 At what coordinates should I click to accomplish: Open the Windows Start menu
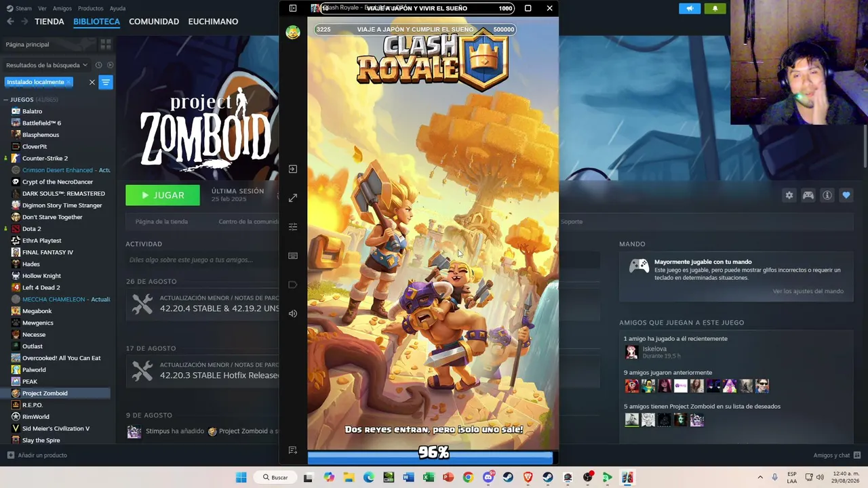tap(241, 477)
